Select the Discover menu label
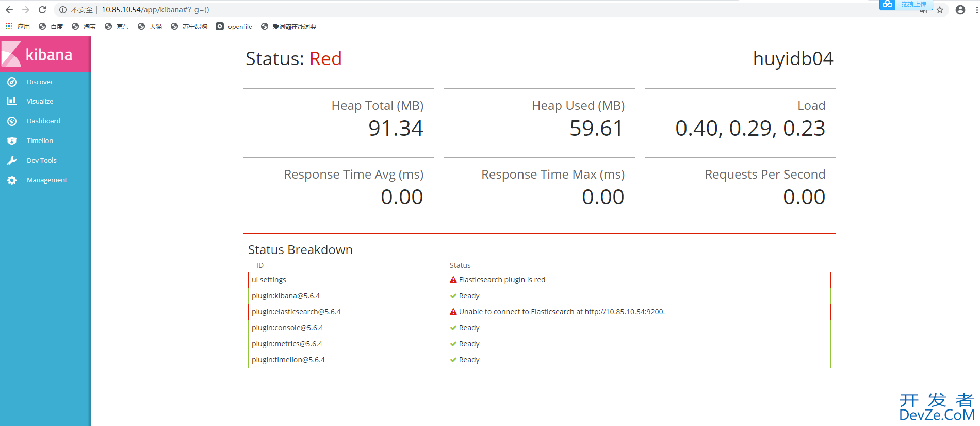The image size is (980, 426). pos(40,82)
